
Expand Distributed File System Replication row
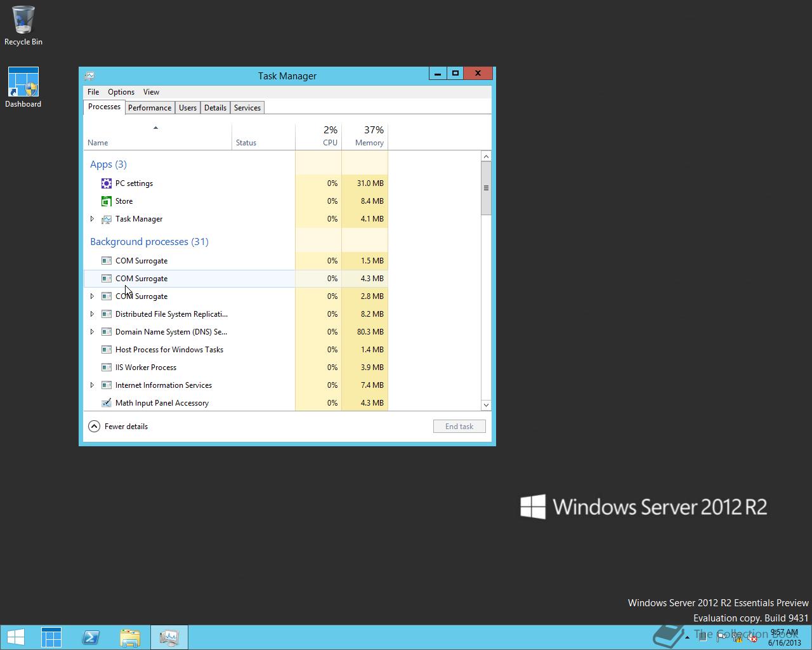(x=92, y=314)
